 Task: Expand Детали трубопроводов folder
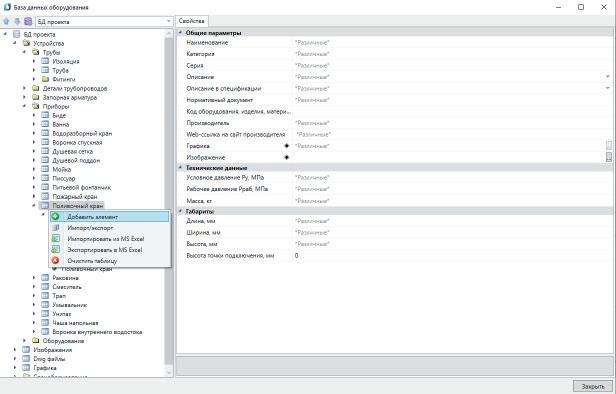pos(24,88)
